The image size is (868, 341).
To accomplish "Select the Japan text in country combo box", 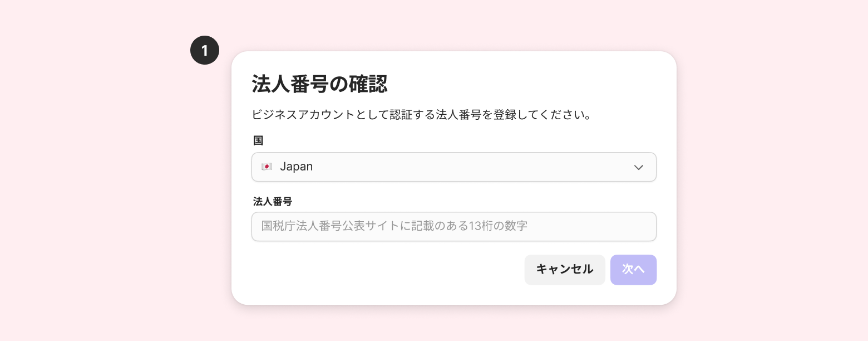I will (296, 167).
